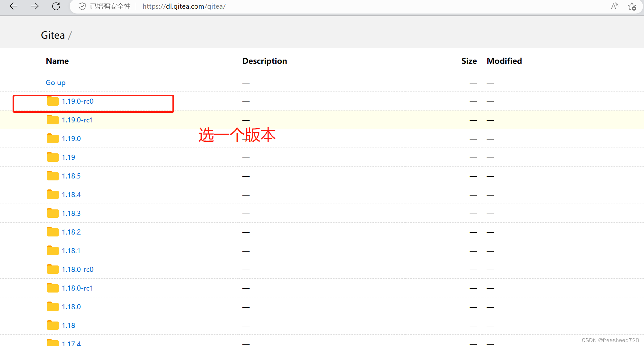The width and height of the screenshot is (644, 346).
Task: Click the Modified column header
Action: [x=504, y=61]
